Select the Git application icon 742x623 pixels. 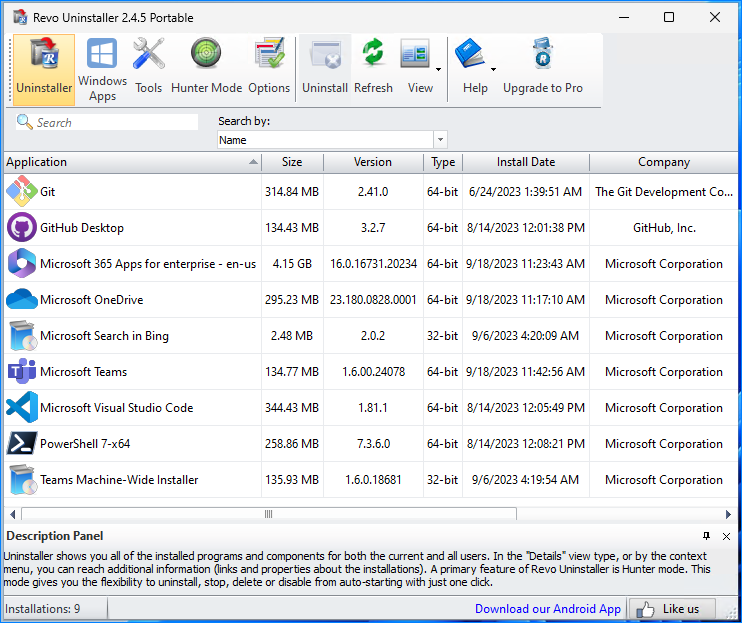(22, 192)
